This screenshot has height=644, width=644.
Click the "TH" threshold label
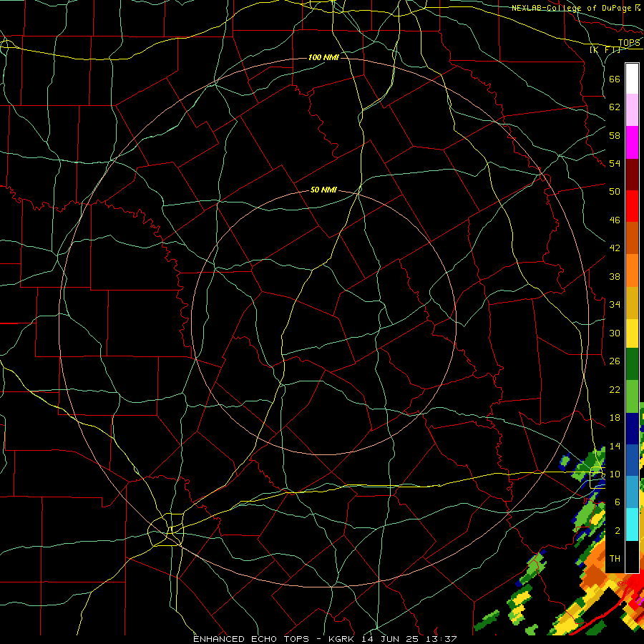pyautogui.click(x=615, y=559)
